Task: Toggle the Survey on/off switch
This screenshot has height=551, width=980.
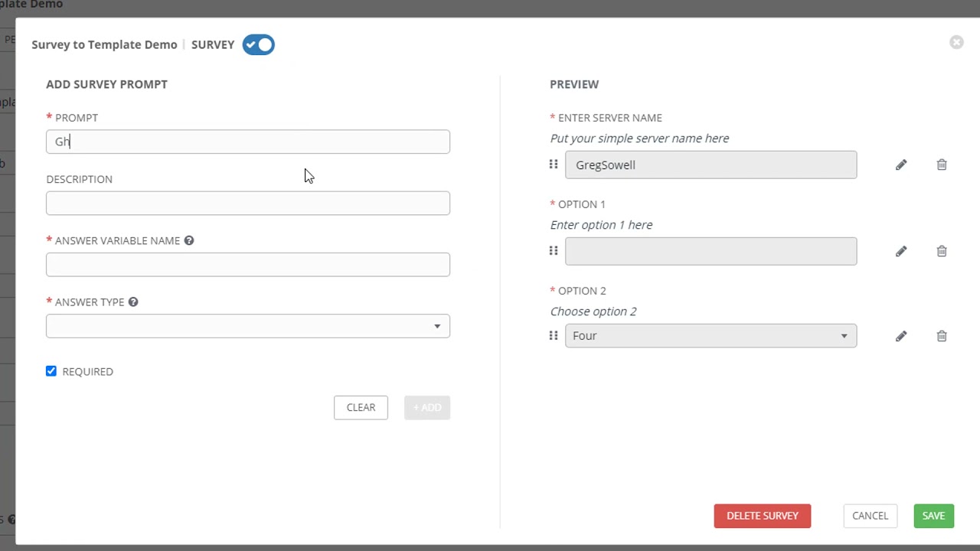Action: [259, 44]
